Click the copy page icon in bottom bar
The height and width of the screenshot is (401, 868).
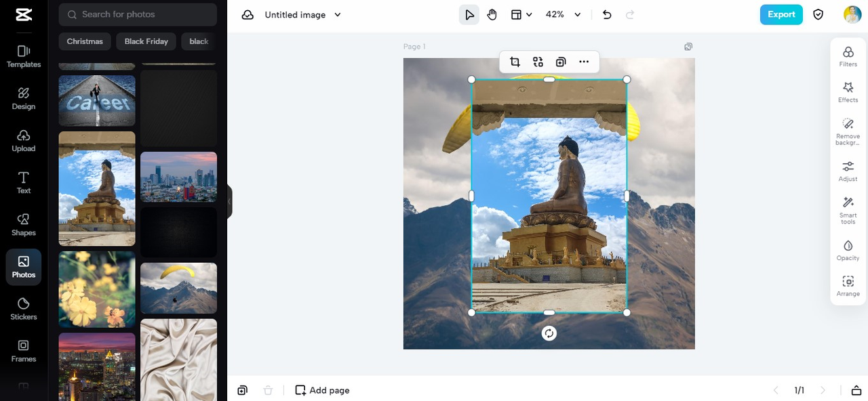pos(242,390)
